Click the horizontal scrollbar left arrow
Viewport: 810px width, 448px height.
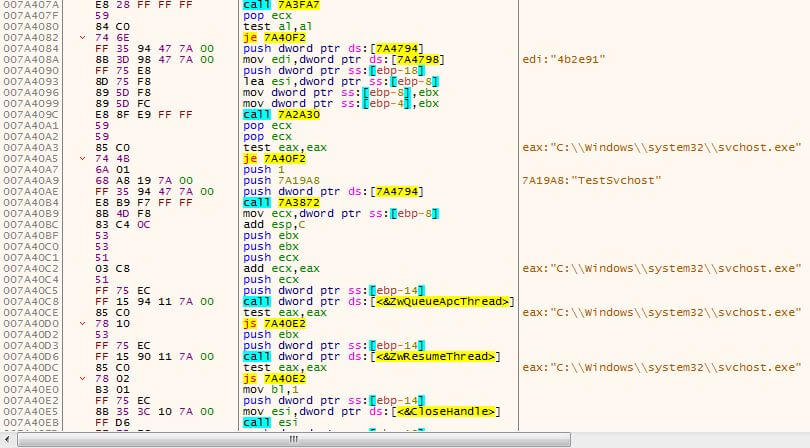(7, 440)
